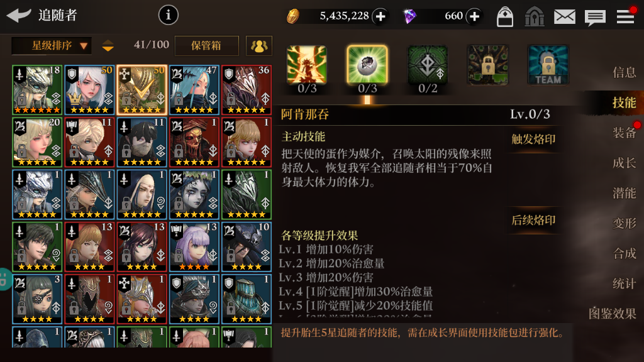Viewport: 644px width, 362px height.
Task: Switch to the 信息 tab
Action: pyautogui.click(x=625, y=72)
